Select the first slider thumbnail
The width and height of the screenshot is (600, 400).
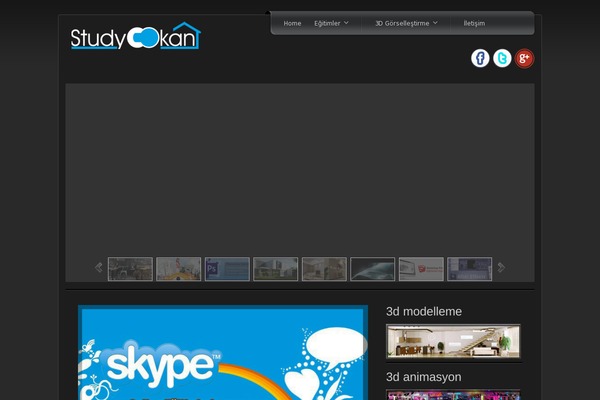point(130,269)
